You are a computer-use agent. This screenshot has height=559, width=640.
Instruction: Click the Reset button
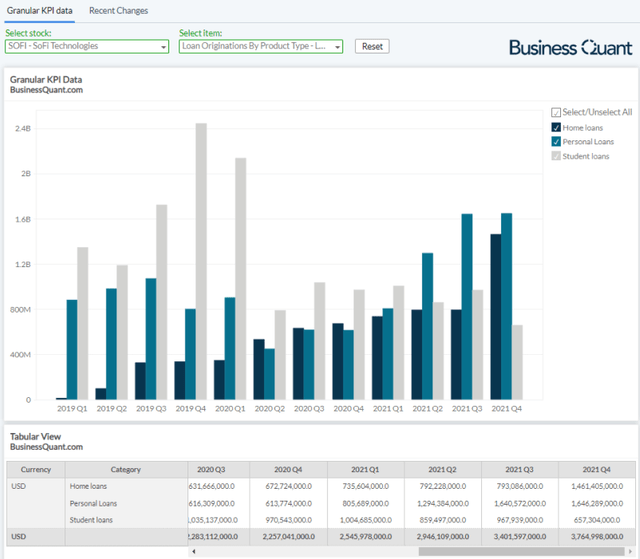pyautogui.click(x=372, y=46)
